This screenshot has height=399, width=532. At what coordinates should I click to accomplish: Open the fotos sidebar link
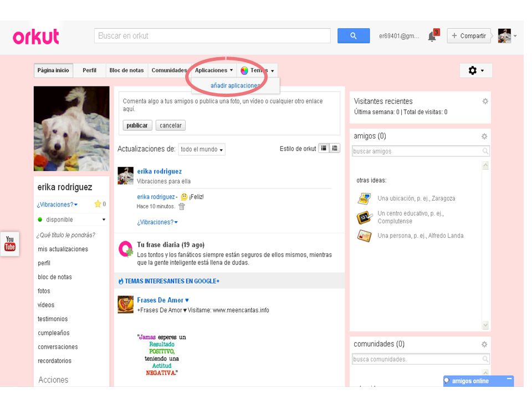point(44,291)
